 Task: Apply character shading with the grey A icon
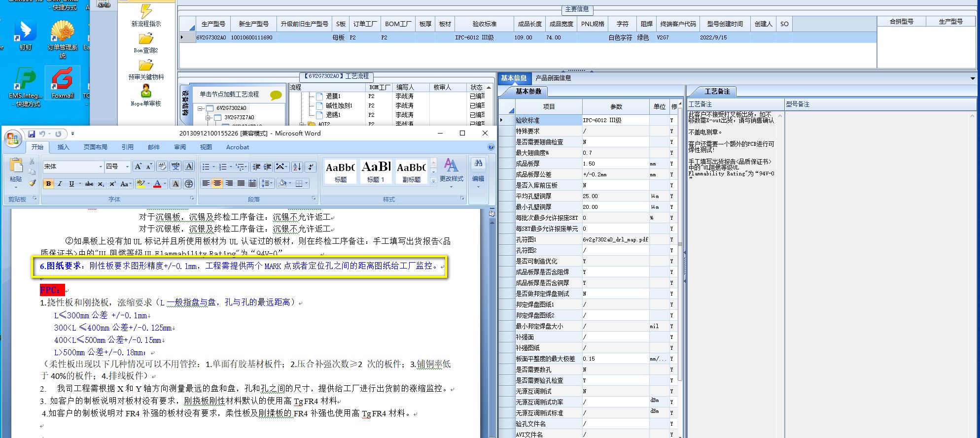click(175, 184)
